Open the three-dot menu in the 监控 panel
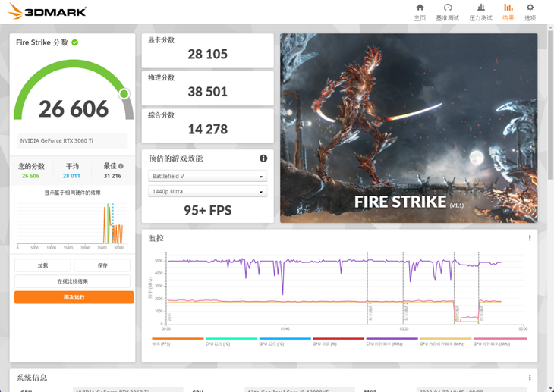 530,238
